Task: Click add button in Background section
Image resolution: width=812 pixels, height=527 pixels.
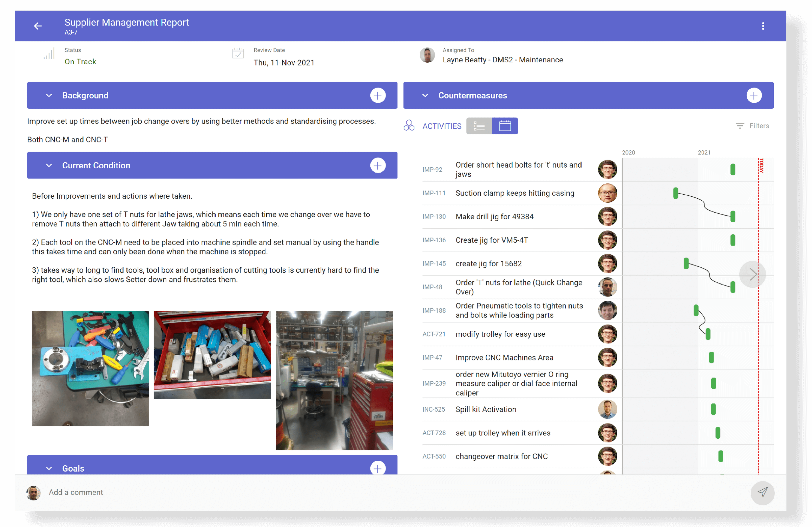Action: click(x=377, y=95)
